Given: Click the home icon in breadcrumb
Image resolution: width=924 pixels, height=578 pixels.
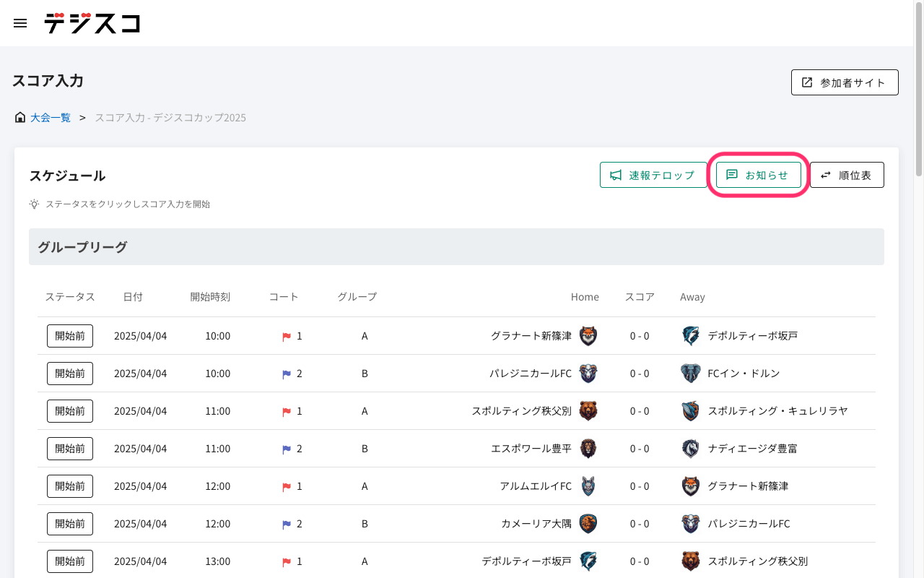Looking at the screenshot, I should click(20, 117).
